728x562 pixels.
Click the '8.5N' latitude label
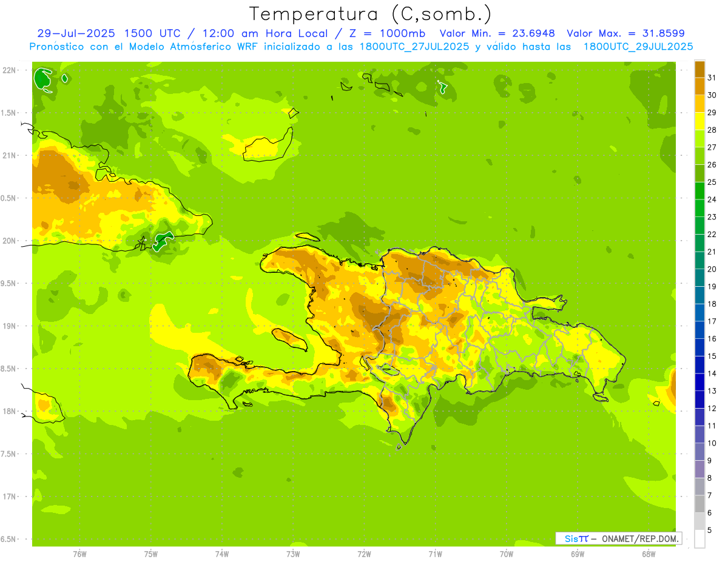(x=9, y=369)
